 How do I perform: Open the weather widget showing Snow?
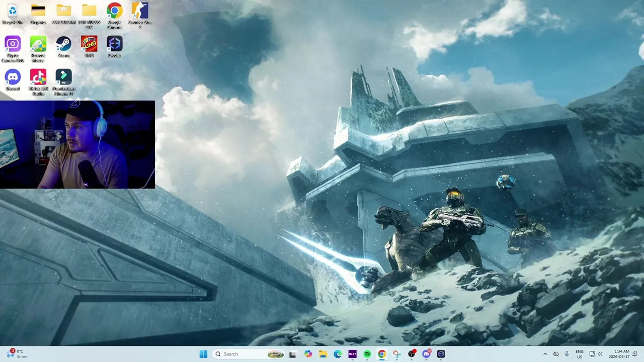pyautogui.click(x=16, y=354)
